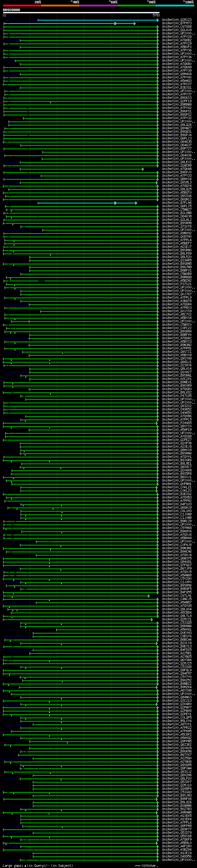Screen dimensions: 197x868
Task: Select the UniRef100_Q1H8P4 label
Action: (177, 789)
